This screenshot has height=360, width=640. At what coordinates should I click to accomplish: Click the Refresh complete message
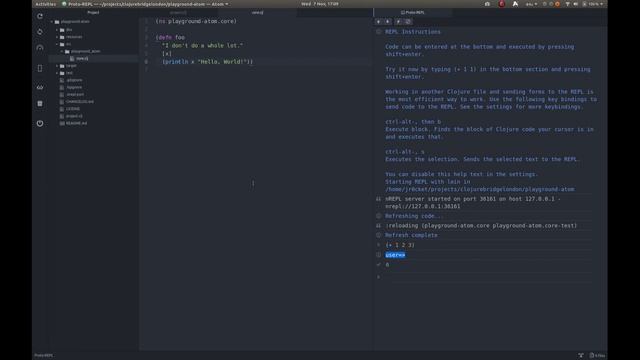click(x=411, y=235)
